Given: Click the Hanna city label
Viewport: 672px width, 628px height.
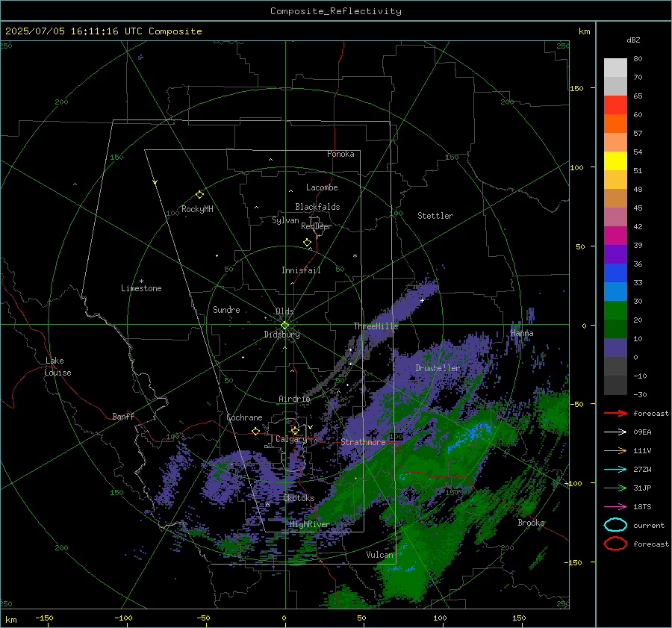Looking at the screenshot, I should [522, 333].
